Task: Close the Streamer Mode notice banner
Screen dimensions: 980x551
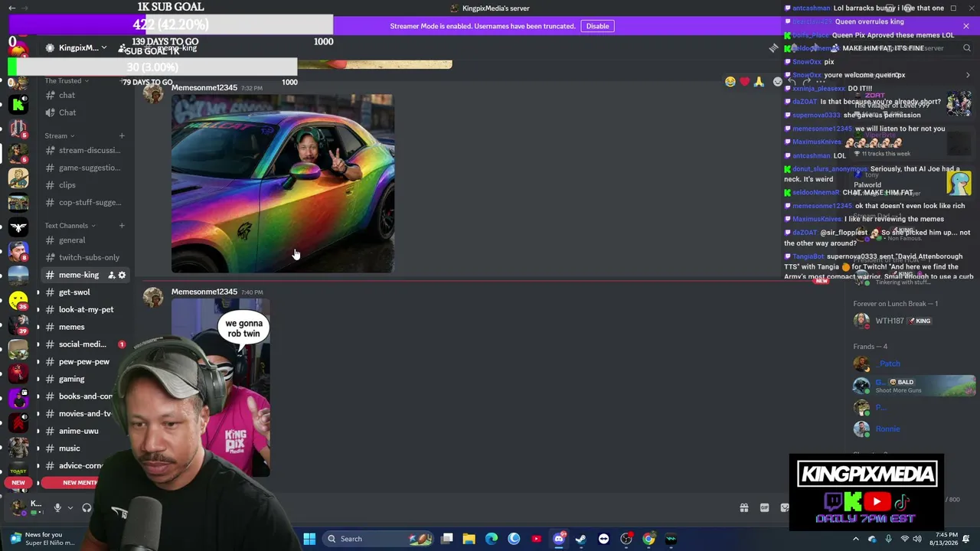Action: [966, 26]
